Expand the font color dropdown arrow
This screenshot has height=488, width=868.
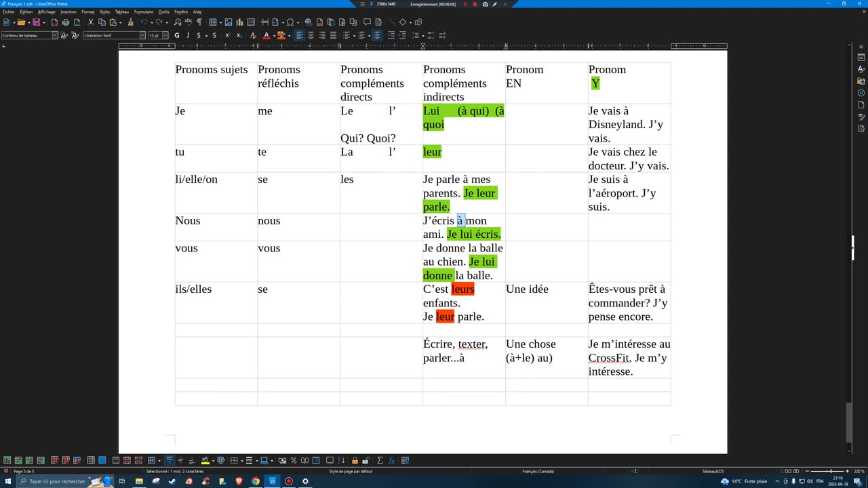(274, 35)
